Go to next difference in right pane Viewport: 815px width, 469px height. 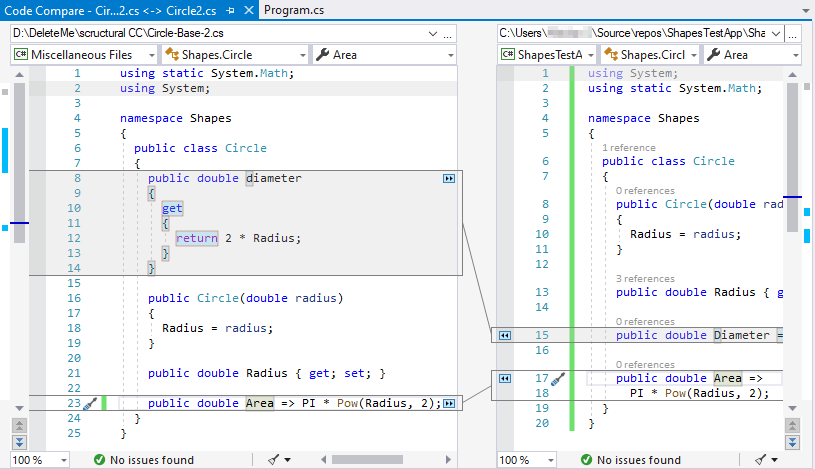[792, 442]
